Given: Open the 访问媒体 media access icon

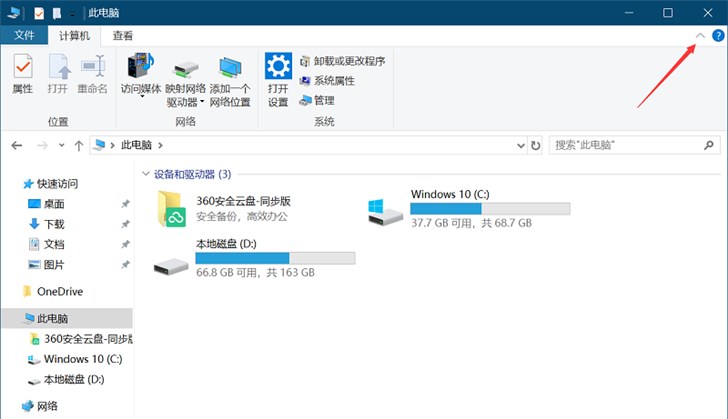Looking at the screenshot, I should click(x=141, y=68).
